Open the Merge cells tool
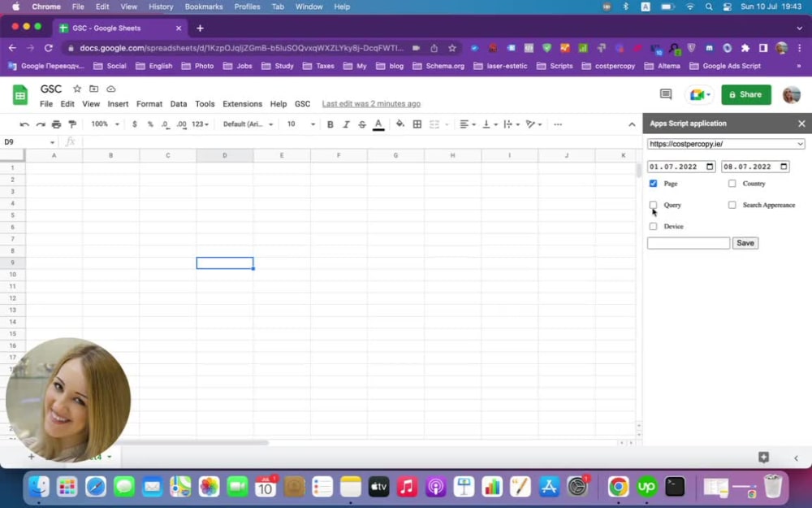The height and width of the screenshot is (508, 812). pyautogui.click(x=434, y=124)
